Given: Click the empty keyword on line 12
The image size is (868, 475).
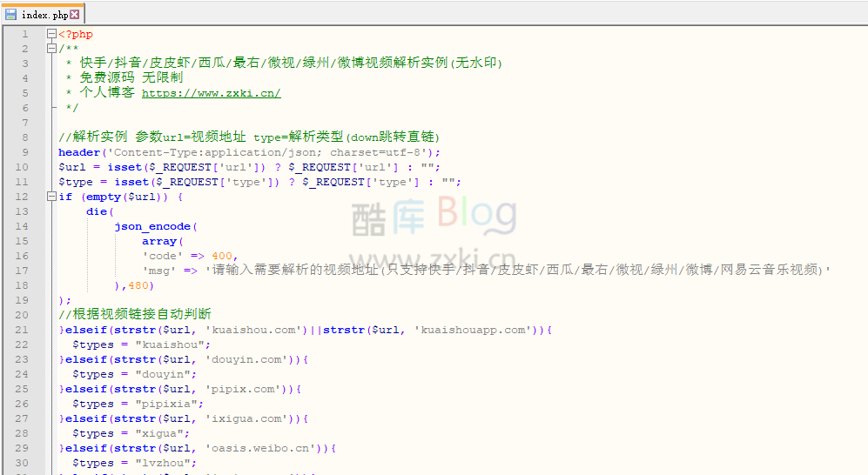Looking at the screenshot, I should [x=104, y=197].
